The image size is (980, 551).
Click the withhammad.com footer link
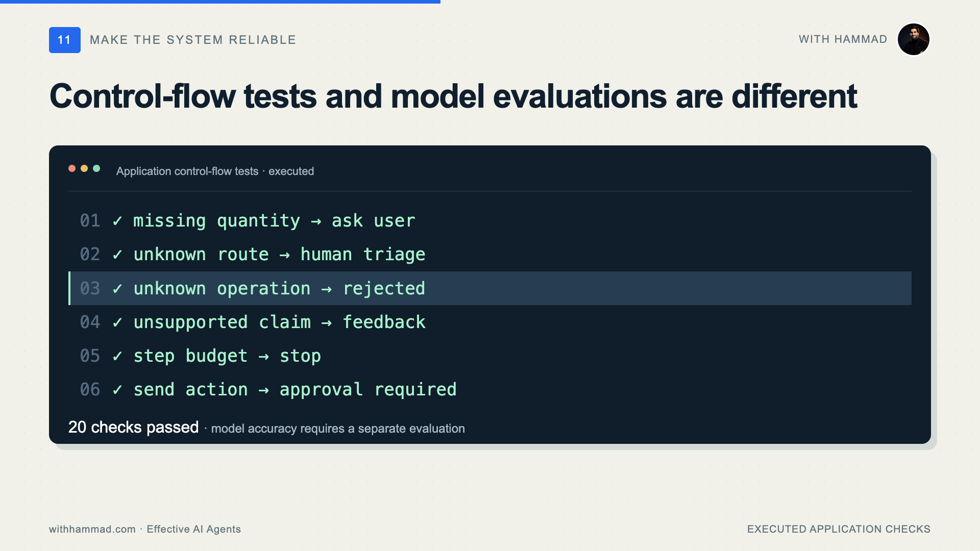[x=92, y=529]
